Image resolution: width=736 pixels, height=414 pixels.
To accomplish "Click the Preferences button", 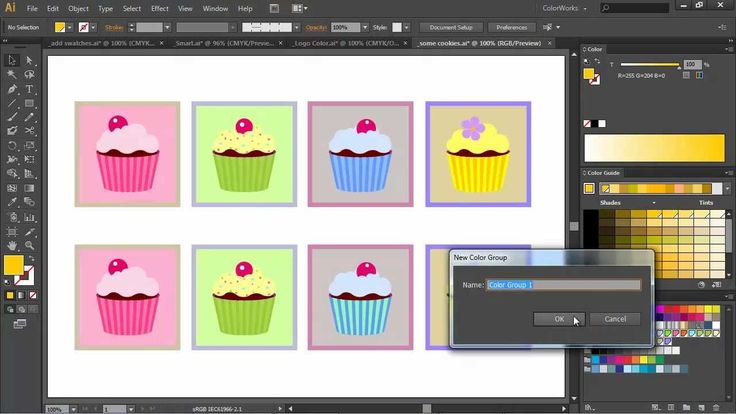I will (x=511, y=28).
